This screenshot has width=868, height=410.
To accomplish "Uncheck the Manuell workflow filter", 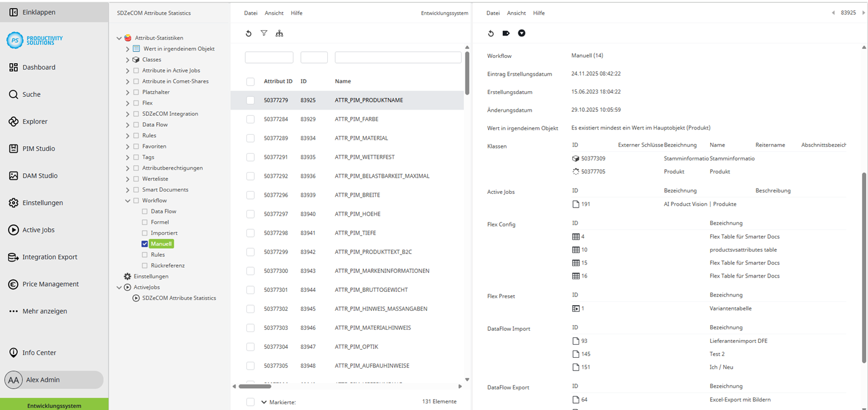I will [x=144, y=243].
